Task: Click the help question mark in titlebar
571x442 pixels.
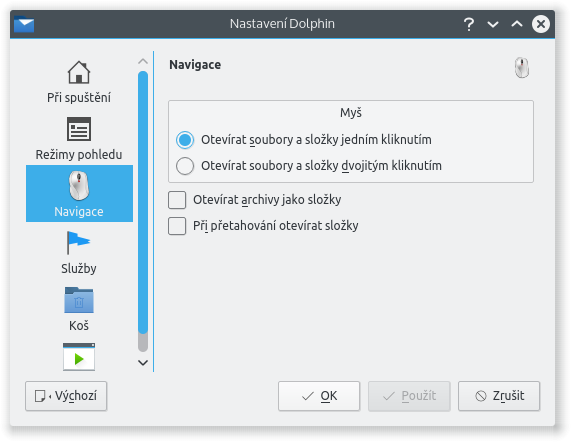Action: (469, 24)
